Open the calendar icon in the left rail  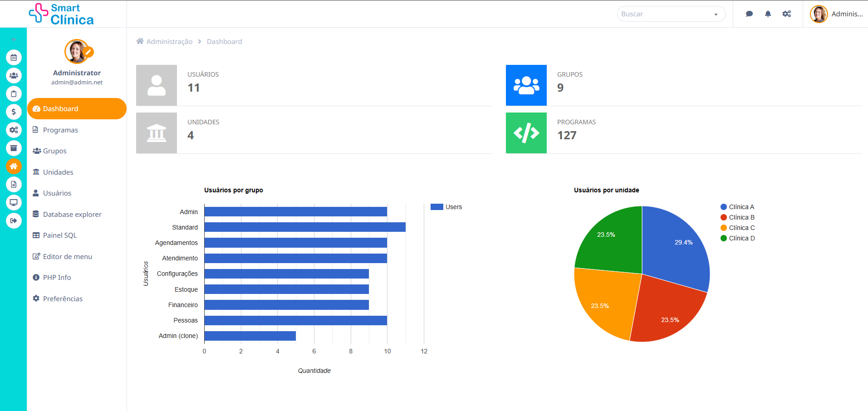14,58
